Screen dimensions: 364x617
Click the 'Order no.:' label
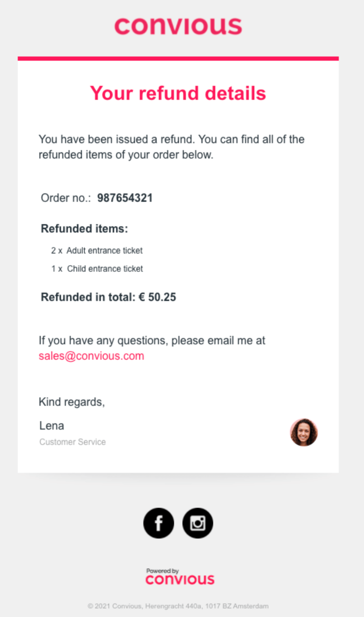coord(66,198)
